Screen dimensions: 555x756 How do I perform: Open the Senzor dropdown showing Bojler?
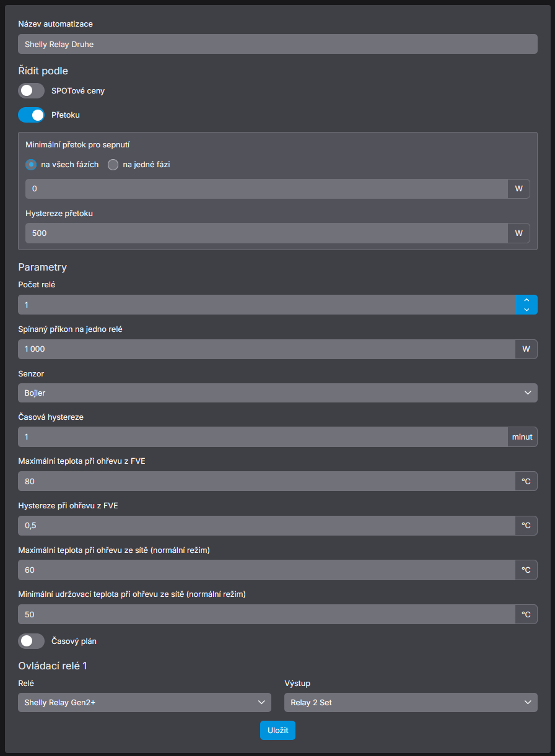coord(277,393)
